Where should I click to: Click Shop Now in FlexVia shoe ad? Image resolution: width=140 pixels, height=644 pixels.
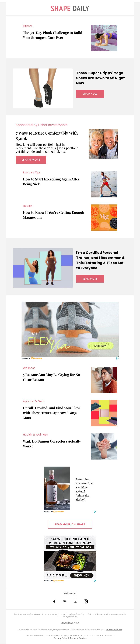coord(100,346)
